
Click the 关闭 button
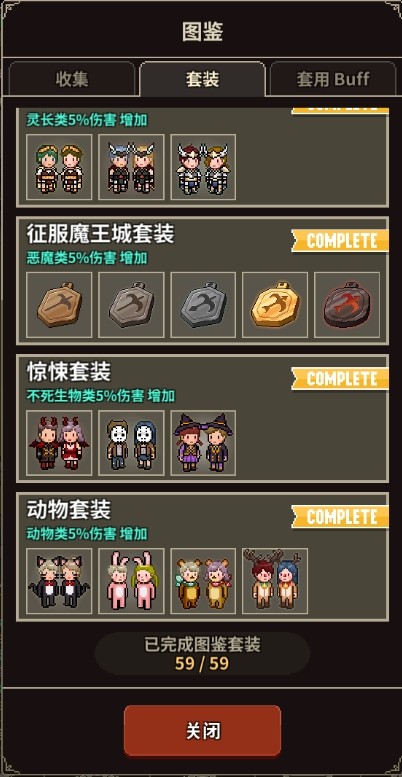pos(202,731)
